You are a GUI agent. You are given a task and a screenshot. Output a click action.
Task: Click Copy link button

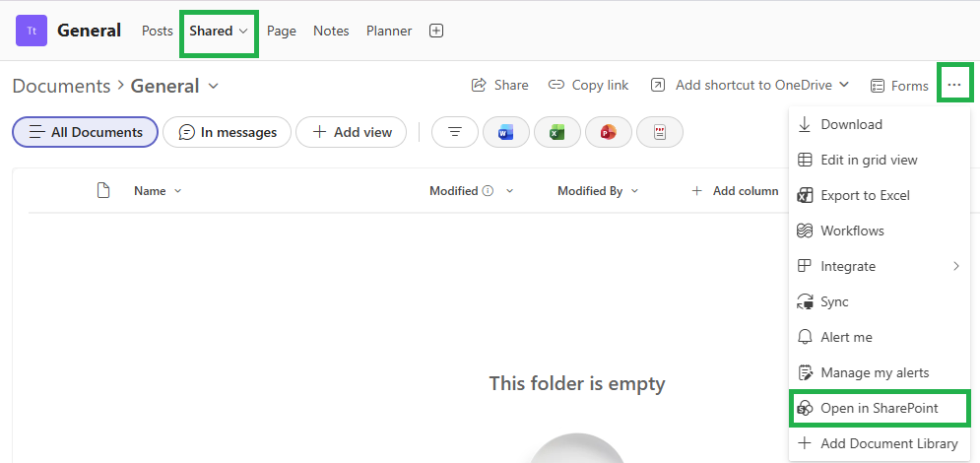click(588, 85)
